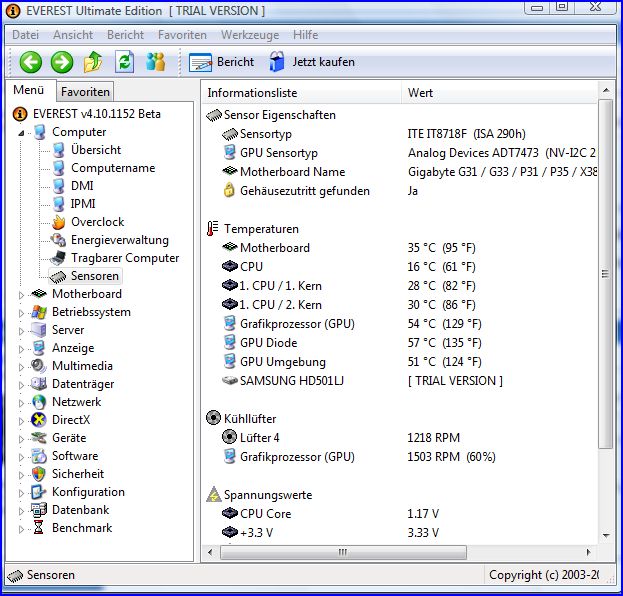Select the Sensoren tree item

point(95,276)
